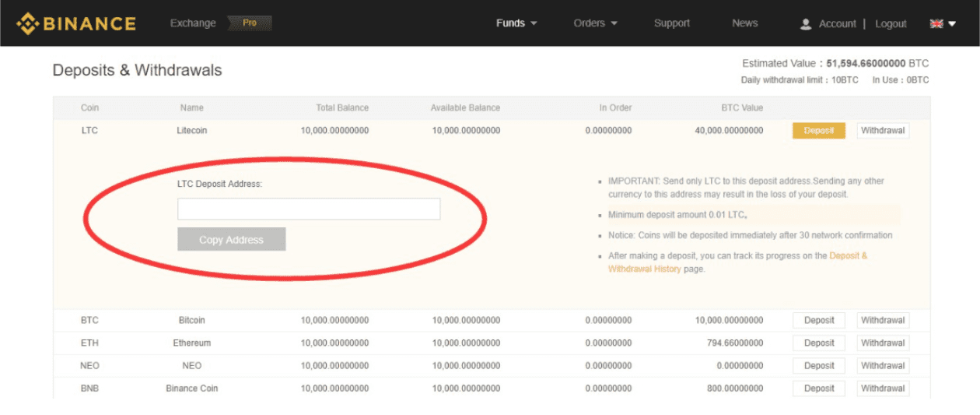Screen dimensions: 980x415
Task: Click Deposit for NEO
Action: pos(818,365)
